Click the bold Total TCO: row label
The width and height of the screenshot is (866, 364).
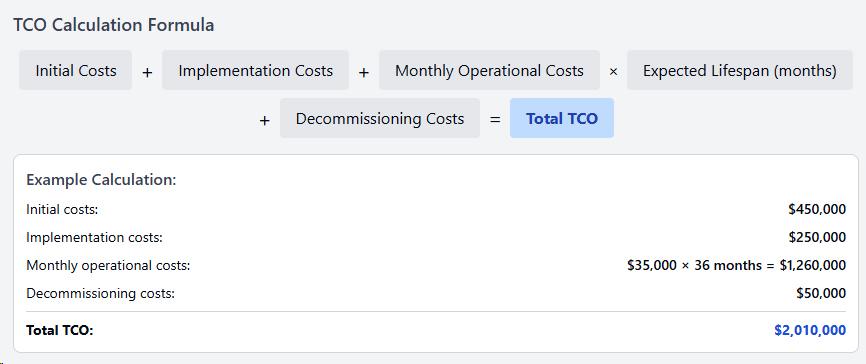[x=60, y=330]
